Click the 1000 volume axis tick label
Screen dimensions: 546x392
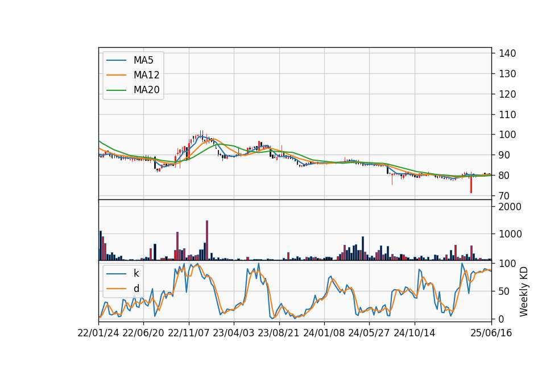click(510, 234)
